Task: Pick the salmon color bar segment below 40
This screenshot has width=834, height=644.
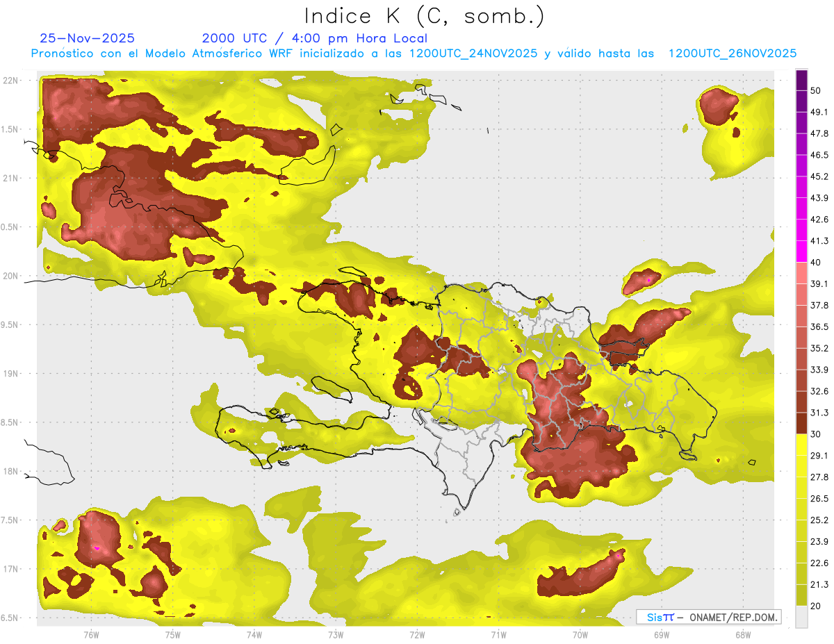Action: (801, 273)
